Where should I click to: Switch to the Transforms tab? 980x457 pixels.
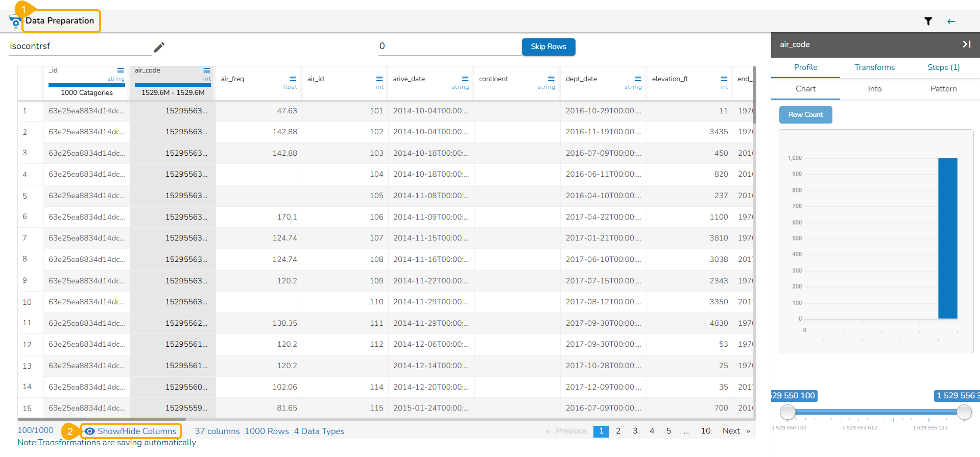tap(874, 67)
